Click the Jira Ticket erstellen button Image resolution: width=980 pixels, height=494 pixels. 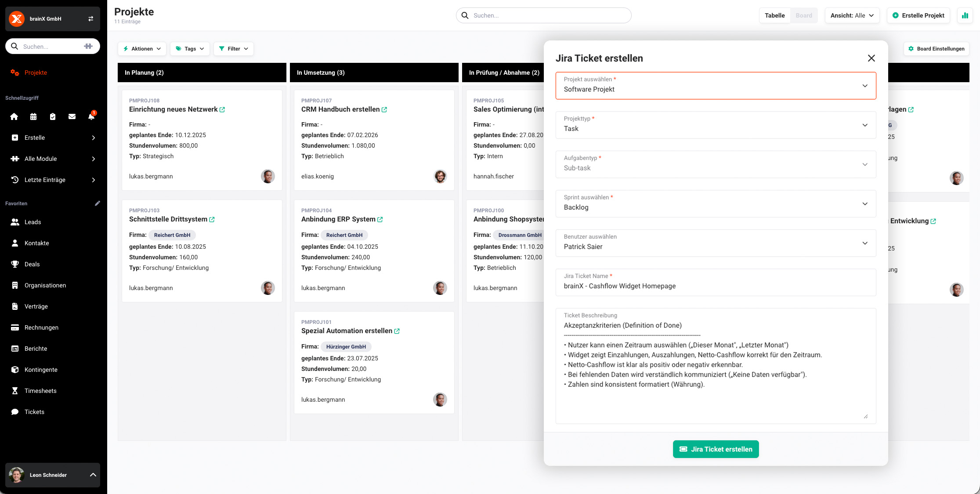coord(716,449)
